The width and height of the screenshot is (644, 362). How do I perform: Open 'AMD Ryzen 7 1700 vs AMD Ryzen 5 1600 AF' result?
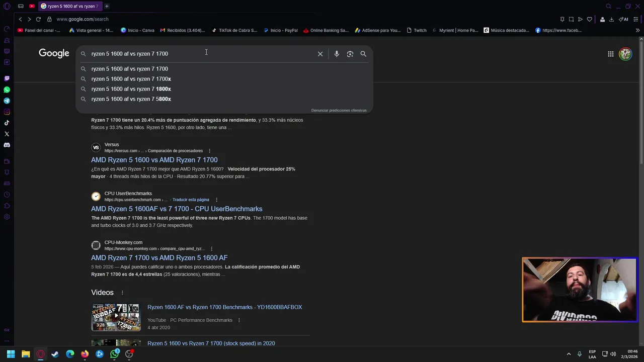[159, 257]
